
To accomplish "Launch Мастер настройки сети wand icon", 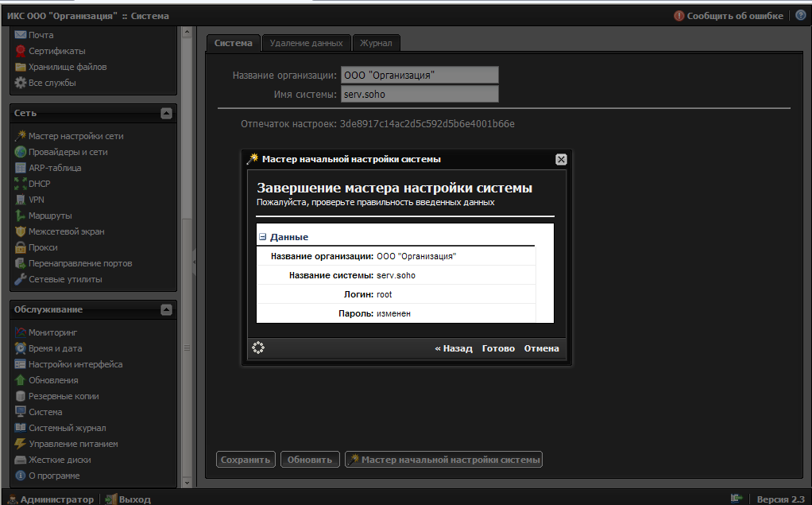I will [x=20, y=136].
